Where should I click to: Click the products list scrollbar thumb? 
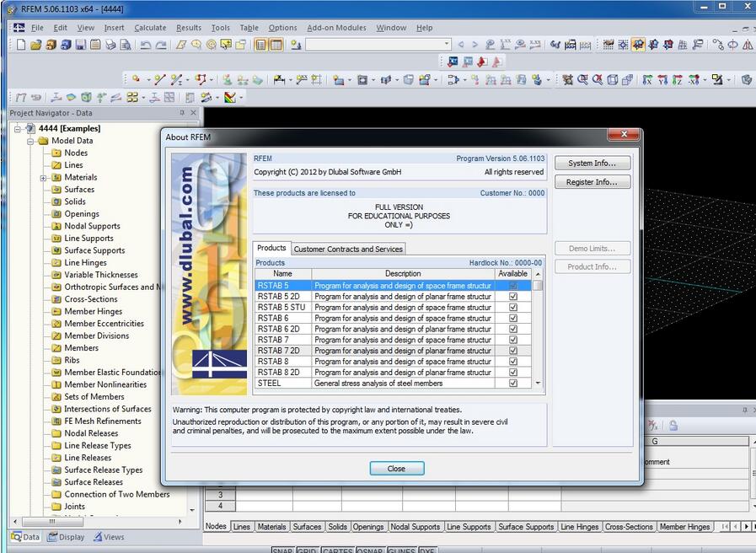(x=538, y=286)
